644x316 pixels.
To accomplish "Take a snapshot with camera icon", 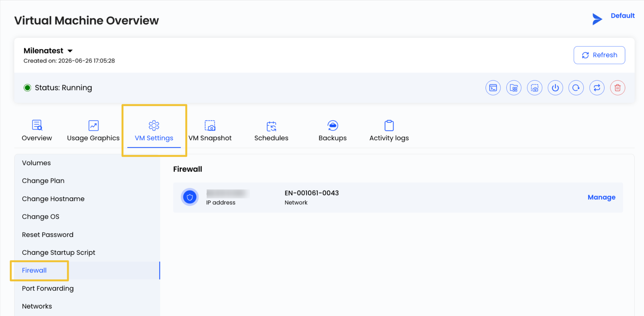I will 534,88.
